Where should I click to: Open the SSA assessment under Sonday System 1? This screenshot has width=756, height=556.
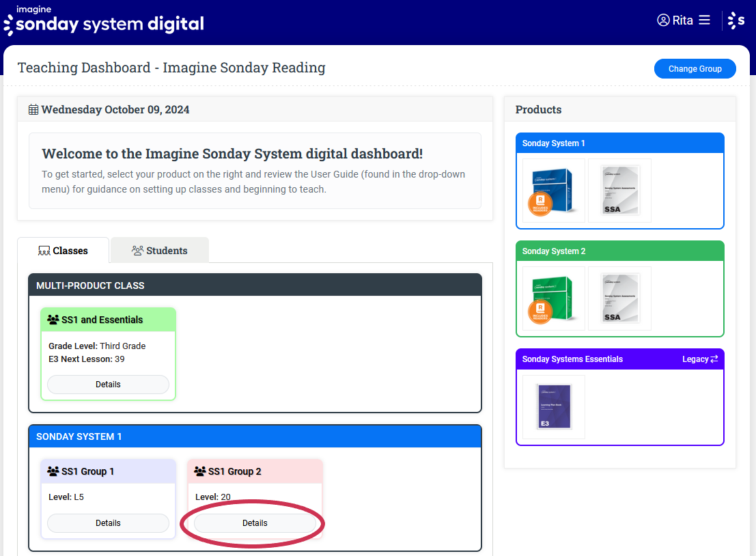[619, 191]
